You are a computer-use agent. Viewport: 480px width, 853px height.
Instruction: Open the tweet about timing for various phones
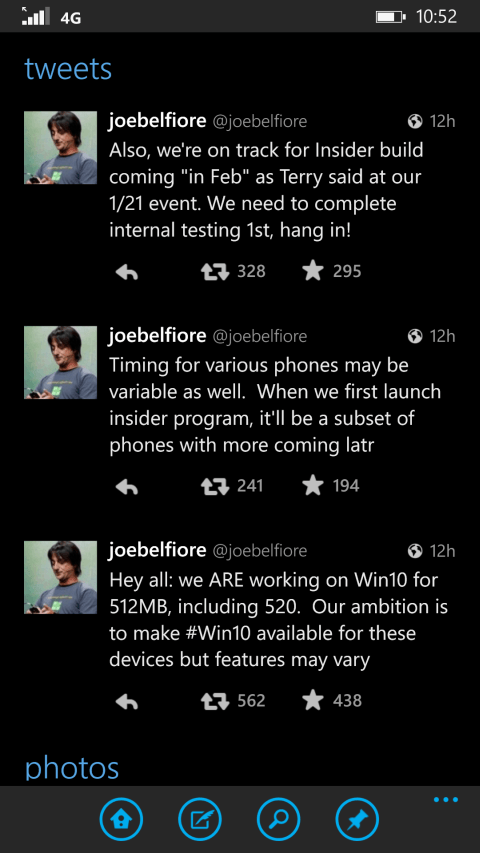coord(275,405)
